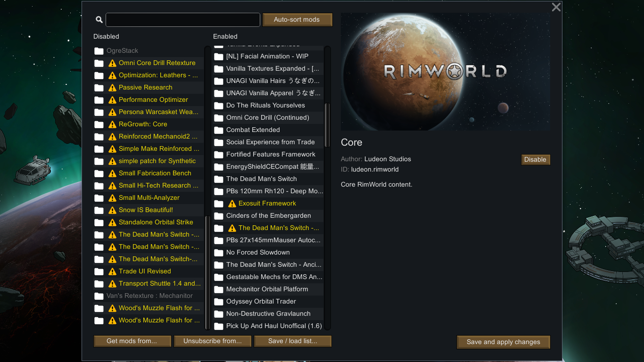Click warning icon next to ReGrowth: Core
The width and height of the screenshot is (644, 362).
pos(112,124)
